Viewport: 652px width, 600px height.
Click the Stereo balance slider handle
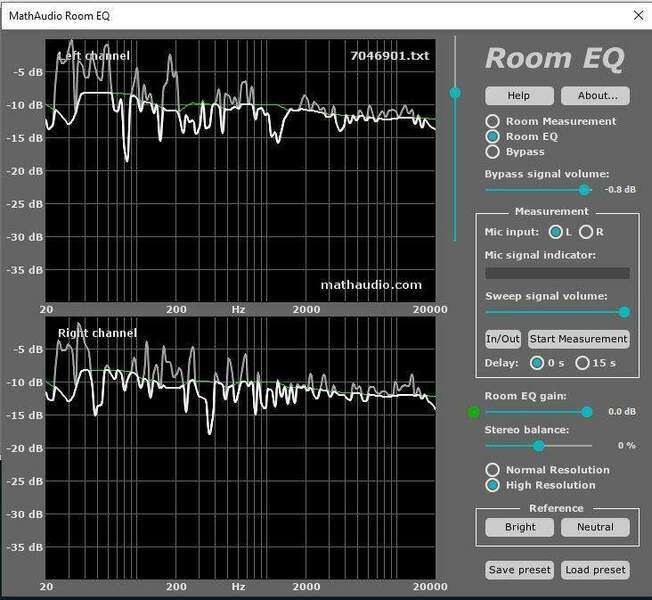point(539,445)
